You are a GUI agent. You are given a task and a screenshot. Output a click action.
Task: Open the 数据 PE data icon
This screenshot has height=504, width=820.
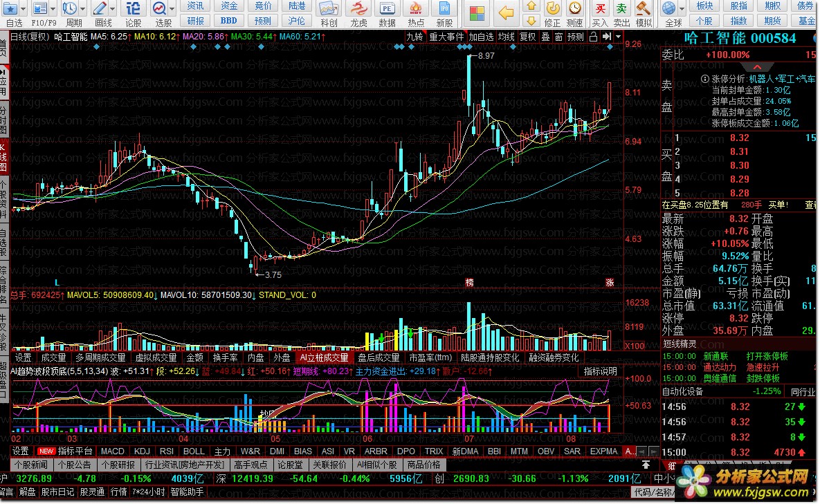click(x=387, y=8)
